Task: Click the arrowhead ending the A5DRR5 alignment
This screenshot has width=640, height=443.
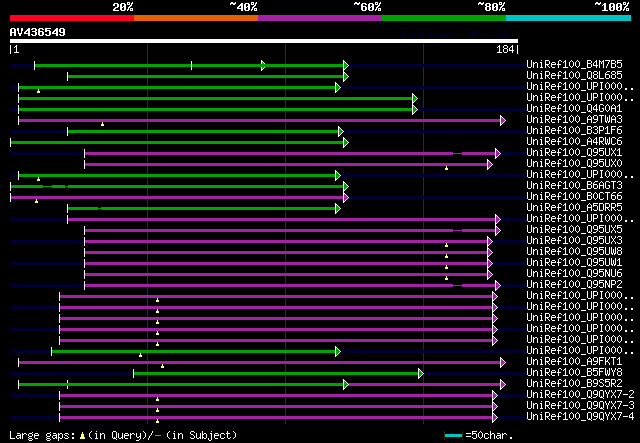Action: point(338,209)
